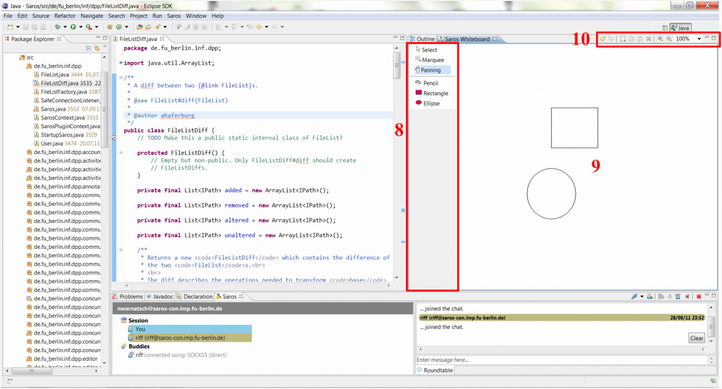Click Open Perspective icon beside Java

point(664,28)
